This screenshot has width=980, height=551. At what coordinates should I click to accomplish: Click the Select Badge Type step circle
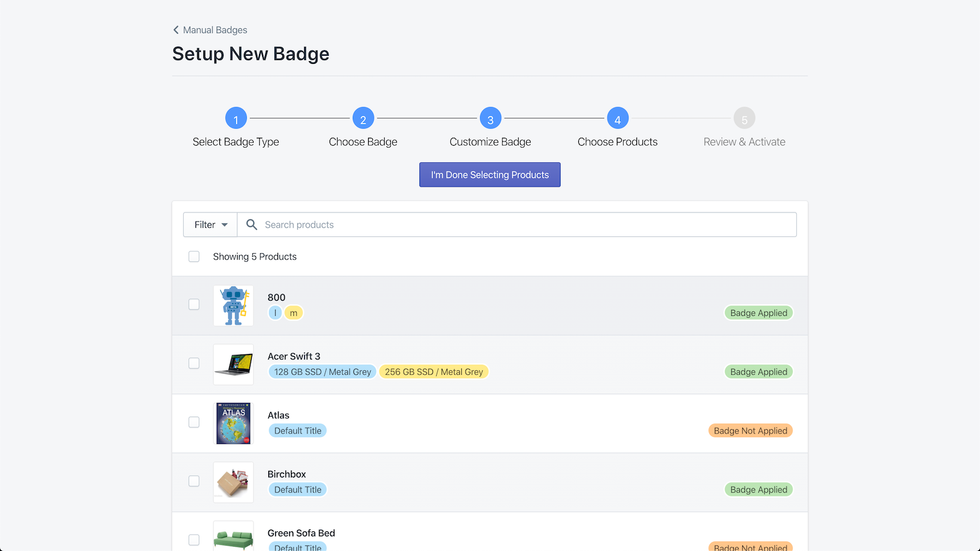236,118
